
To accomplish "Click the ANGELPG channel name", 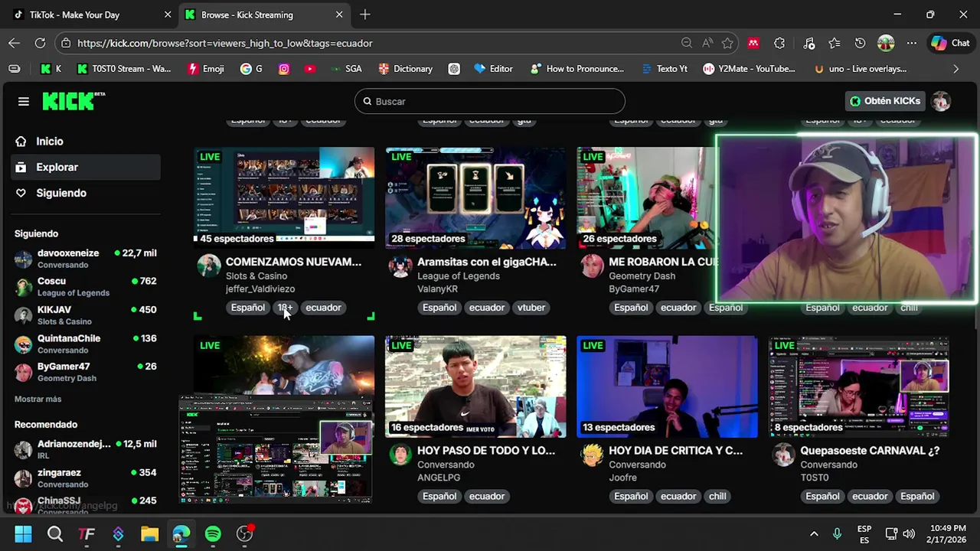I will 439,478.
